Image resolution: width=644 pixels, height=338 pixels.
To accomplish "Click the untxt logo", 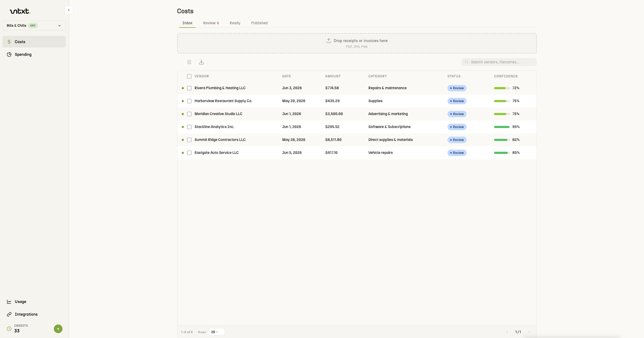I will [20, 11].
